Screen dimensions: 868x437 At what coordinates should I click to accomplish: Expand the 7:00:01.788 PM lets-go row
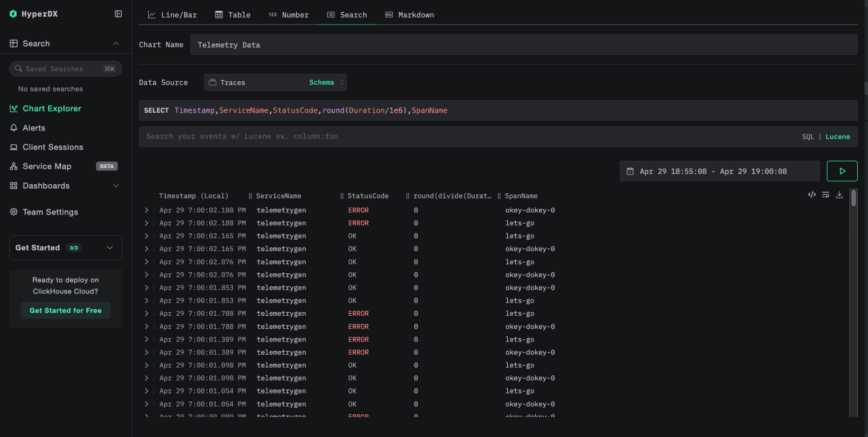(x=146, y=313)
